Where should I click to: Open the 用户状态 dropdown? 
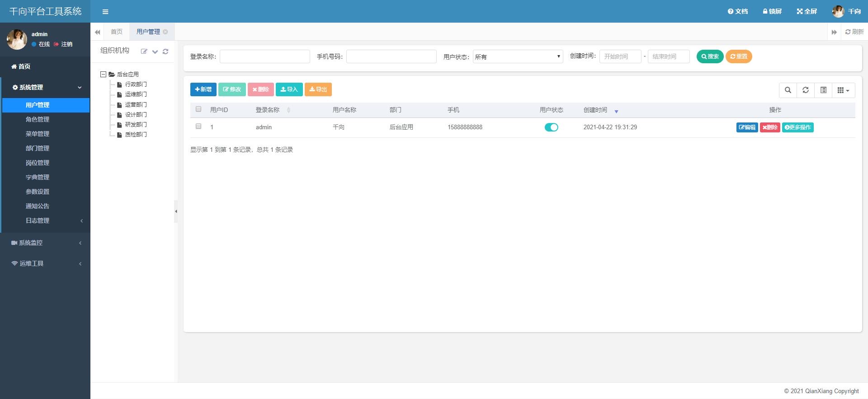(518, 56)
